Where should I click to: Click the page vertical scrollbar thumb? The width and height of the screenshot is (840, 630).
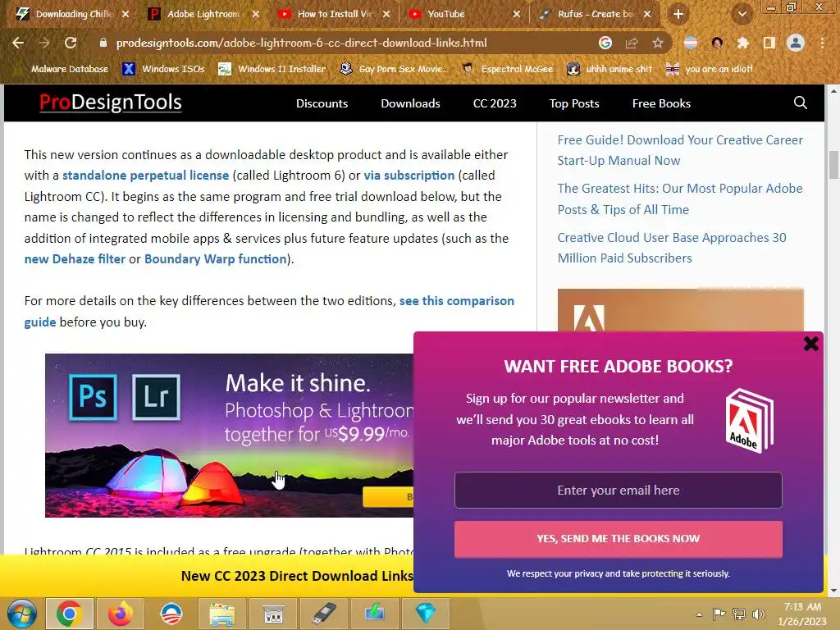coord(833,165)
